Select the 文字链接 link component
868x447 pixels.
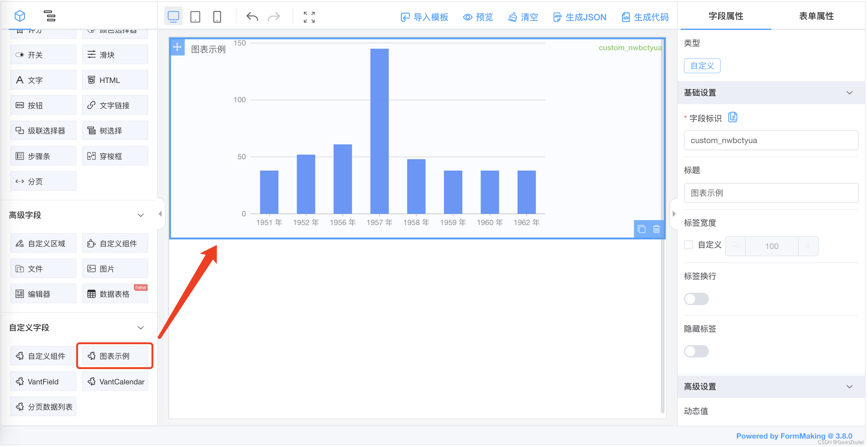coord(115,105)
